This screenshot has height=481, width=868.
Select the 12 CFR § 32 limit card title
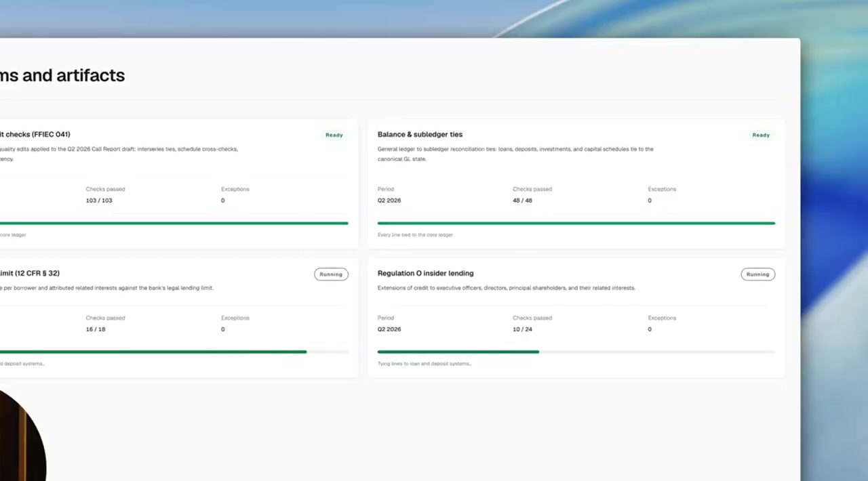[30, 273]
